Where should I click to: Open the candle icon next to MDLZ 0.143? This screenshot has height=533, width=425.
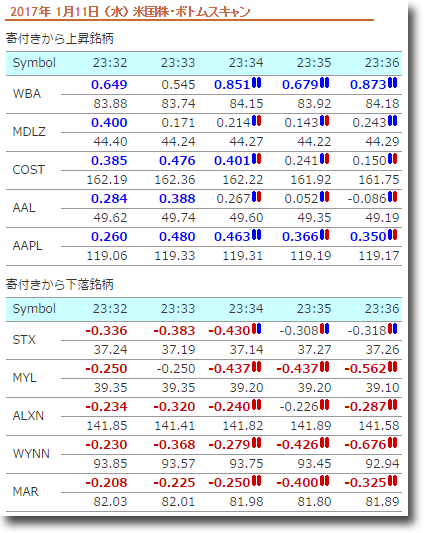(324, 121)
